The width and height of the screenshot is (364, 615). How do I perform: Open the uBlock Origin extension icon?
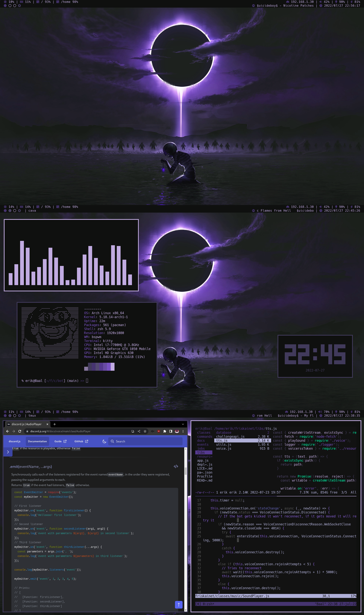click(159, 431)
